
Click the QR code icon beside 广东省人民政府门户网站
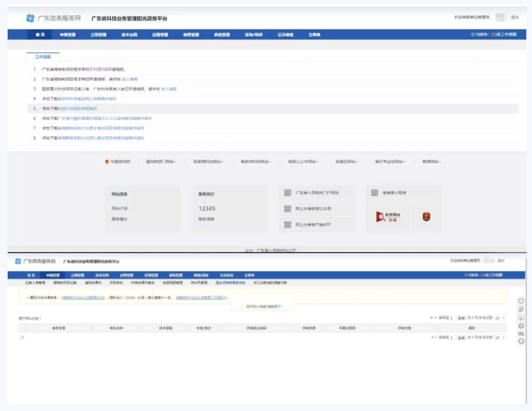pyautogui.click(x=288, y=193)
